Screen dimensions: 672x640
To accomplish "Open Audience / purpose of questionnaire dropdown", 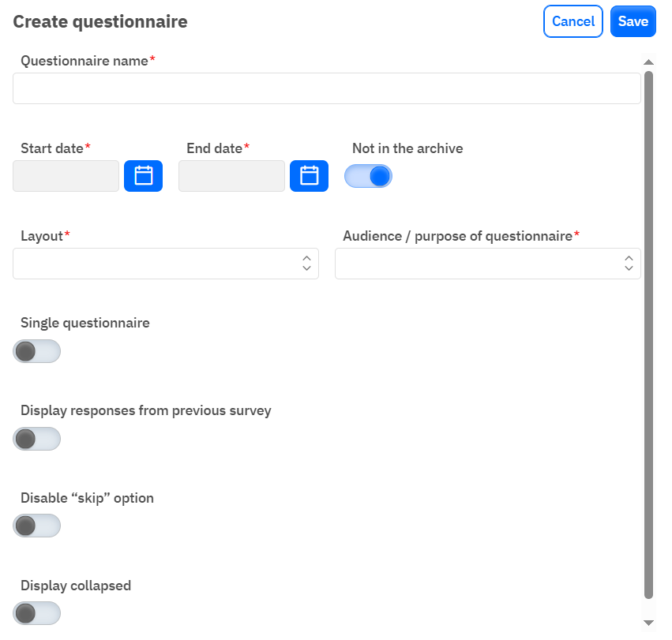I will [487, 264].
